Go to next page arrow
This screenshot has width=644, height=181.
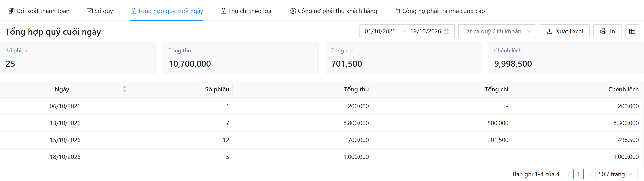[589, 174]
